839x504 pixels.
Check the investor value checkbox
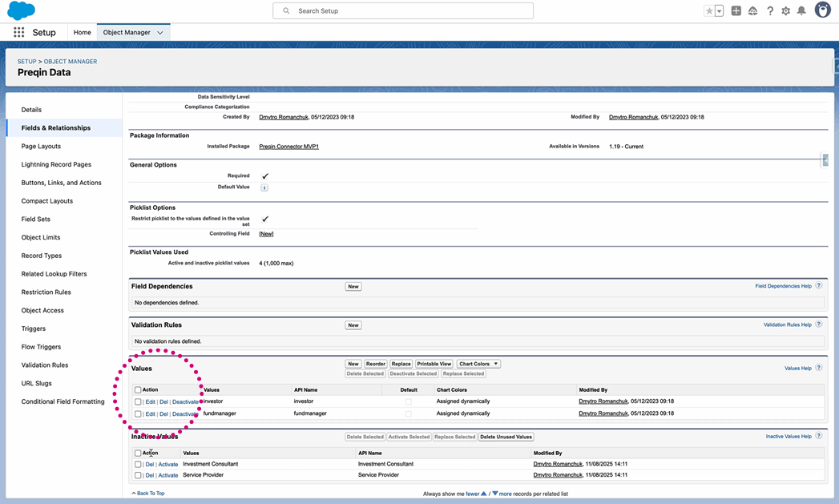[x=138, y=401]
